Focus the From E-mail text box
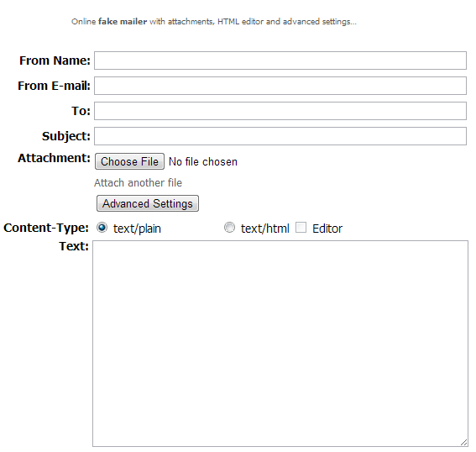 pyautogui.click(x=280, y=86)
